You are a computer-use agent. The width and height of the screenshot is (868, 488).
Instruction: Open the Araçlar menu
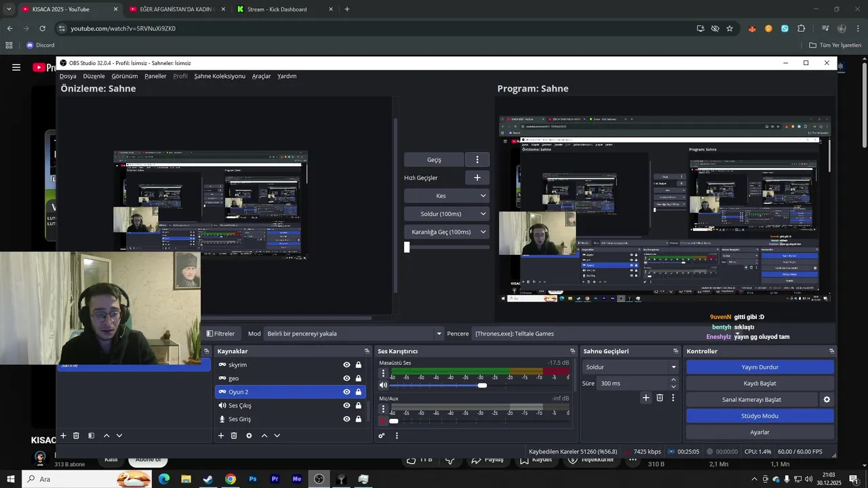pyautogui.click(x=261, y=76)
